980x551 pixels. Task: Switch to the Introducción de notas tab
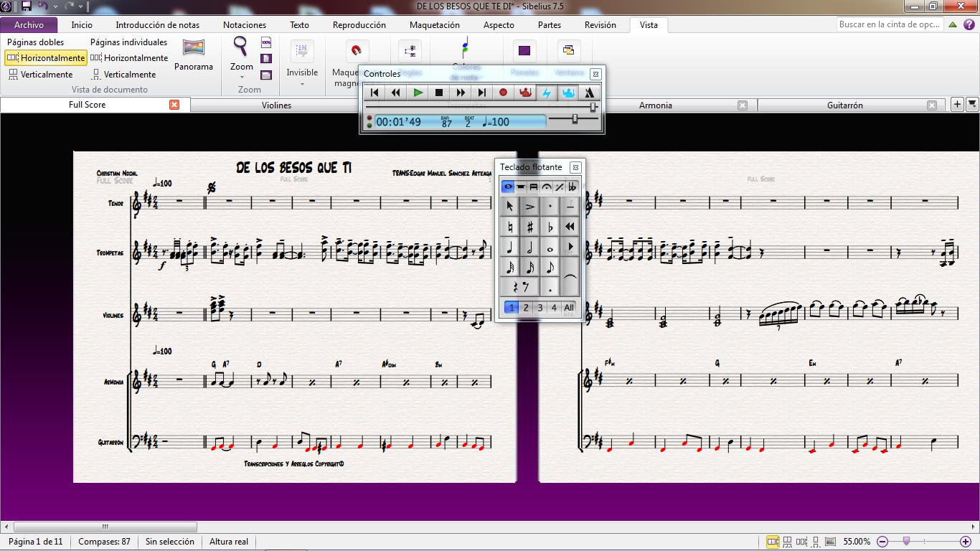[x=158, y=25]
